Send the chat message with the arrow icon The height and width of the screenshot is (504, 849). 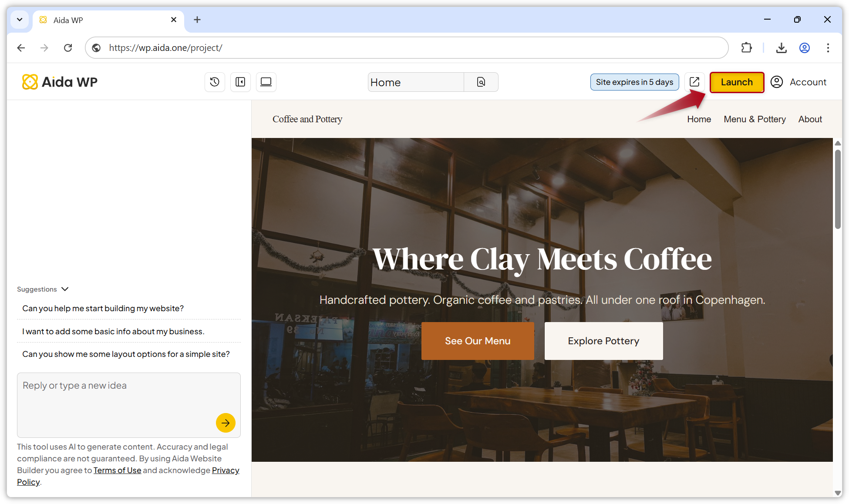point(226,423)
